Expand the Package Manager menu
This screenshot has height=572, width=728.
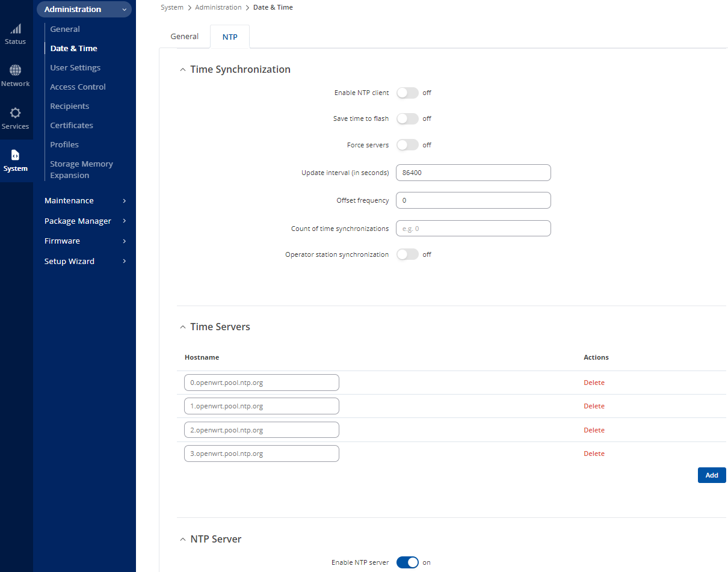(x=78, y=221)
